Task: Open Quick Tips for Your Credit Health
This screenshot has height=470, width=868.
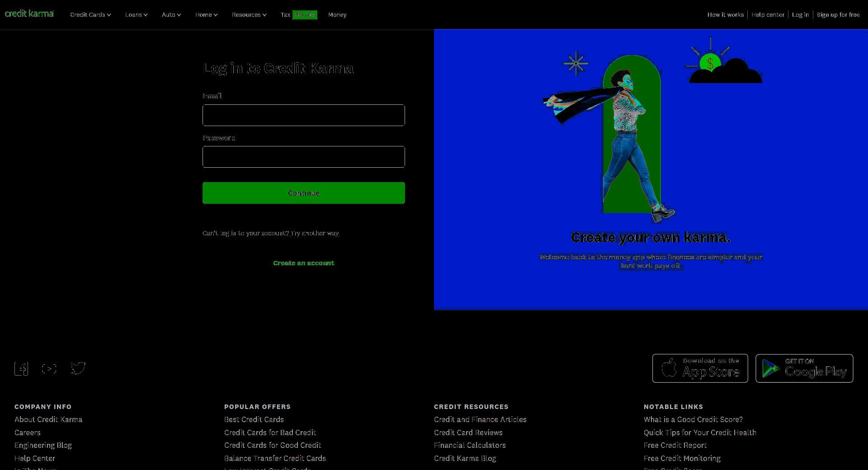Action: click(700, 432)
